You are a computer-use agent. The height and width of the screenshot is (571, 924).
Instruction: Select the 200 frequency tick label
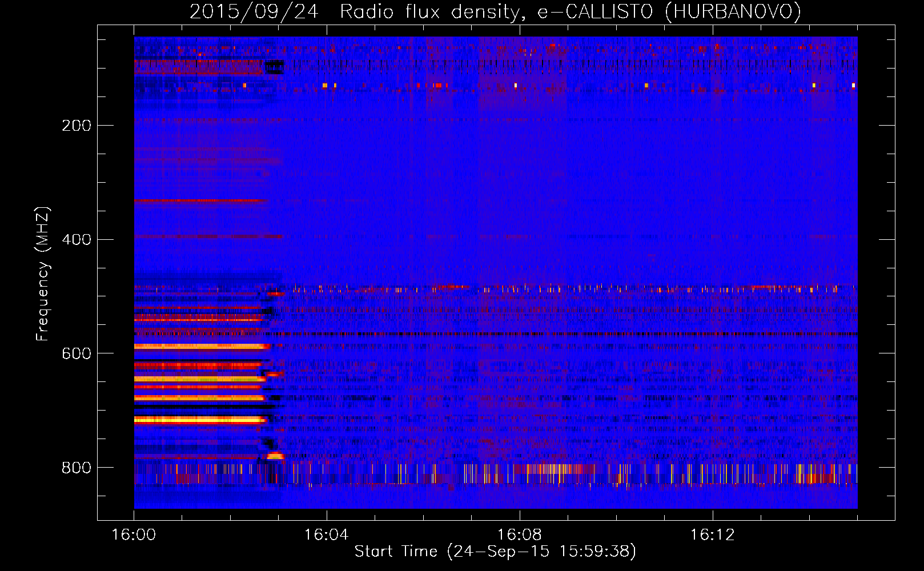[77, 126]
